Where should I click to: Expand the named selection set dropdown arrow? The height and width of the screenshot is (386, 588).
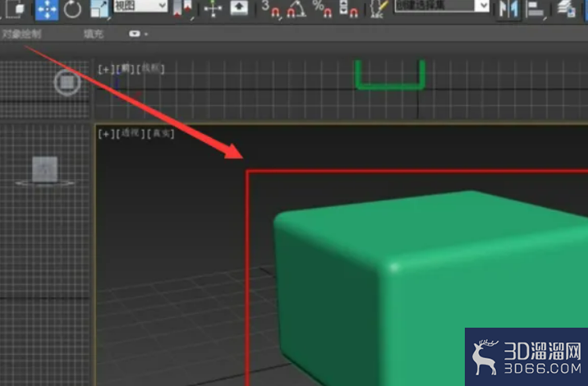[x=482, y=6]
